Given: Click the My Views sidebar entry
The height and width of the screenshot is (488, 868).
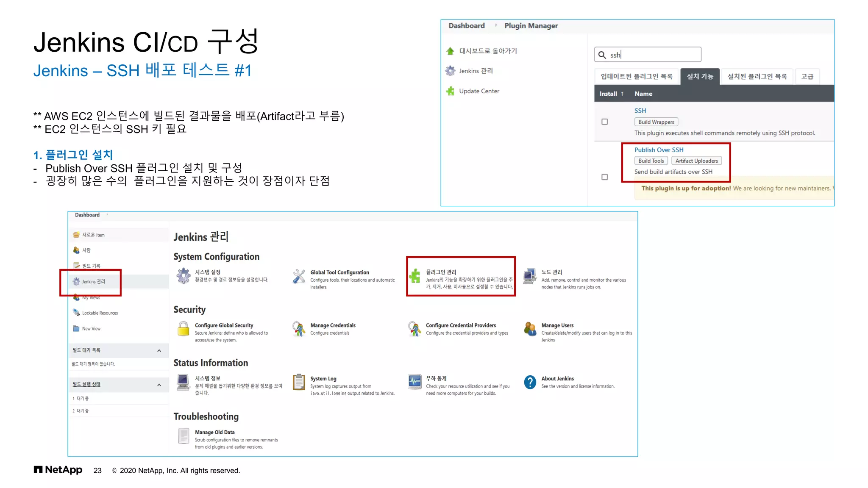Looking at the screenshot, I should [91, 298].
